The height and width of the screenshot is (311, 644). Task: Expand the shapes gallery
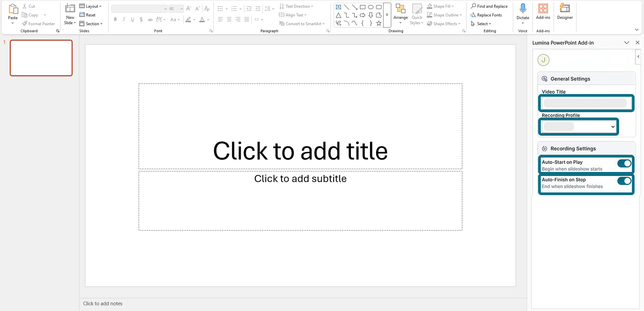(387, 15)
